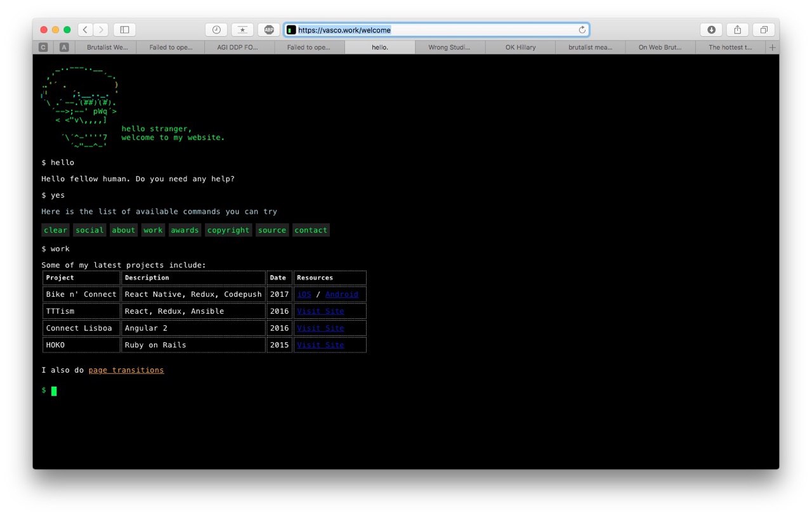Toggle the Safari sidebar button

(124, 30)
